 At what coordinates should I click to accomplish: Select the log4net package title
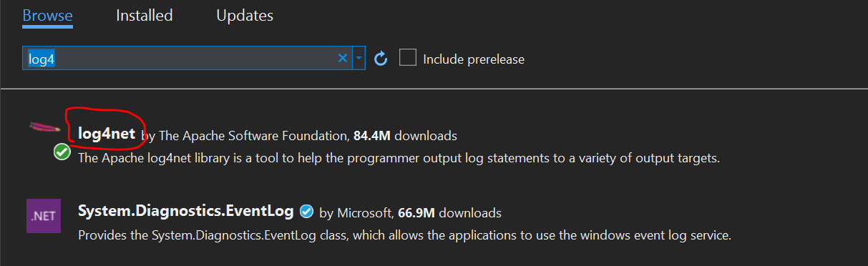pyautogui.click(x=107, y=134)
